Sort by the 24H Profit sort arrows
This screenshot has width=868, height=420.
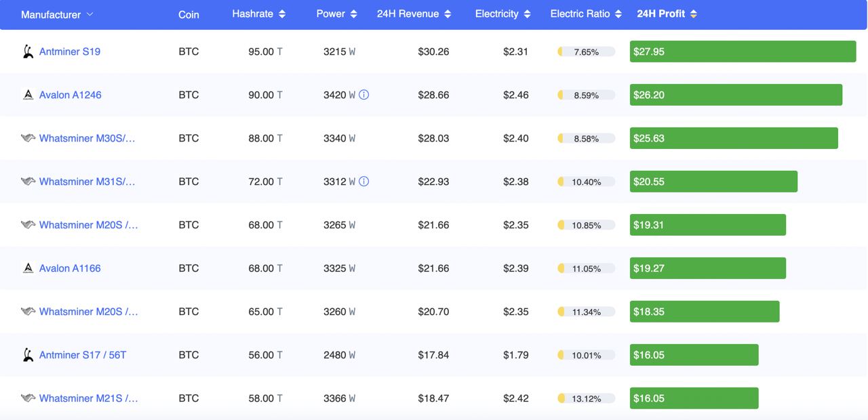[x=693, y=14]
